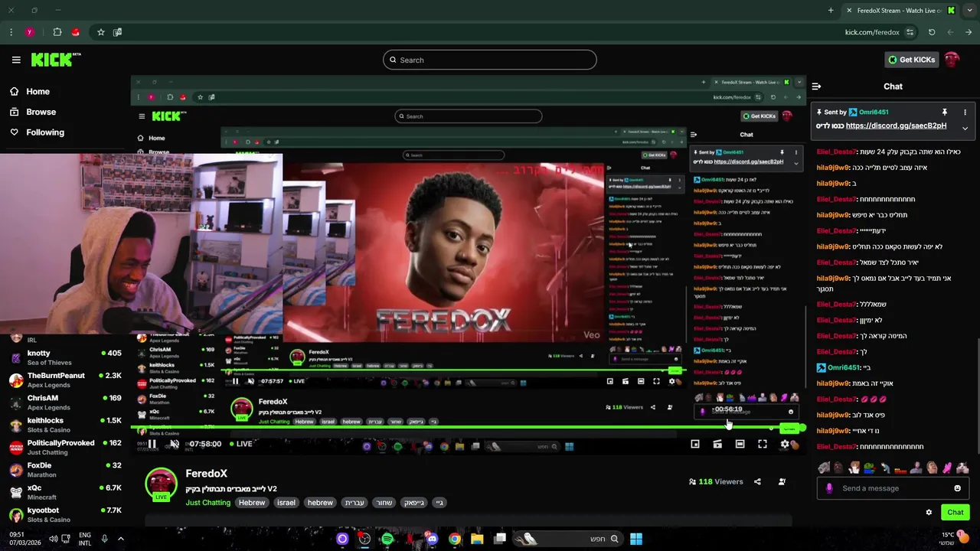Select the israel stream tag
Image resolution: width=980 pixels, height=551 pixels.
pos(286,503)
